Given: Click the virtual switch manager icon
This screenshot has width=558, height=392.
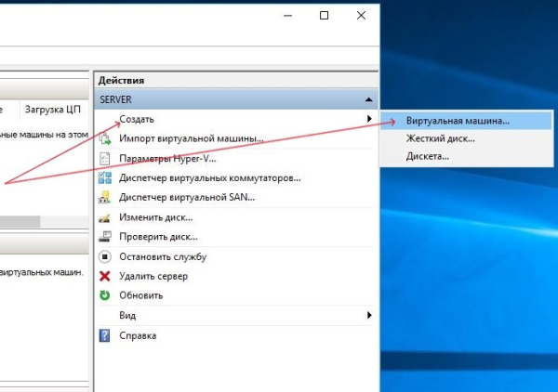Looking at the screenshot, I should click(105, 177).
